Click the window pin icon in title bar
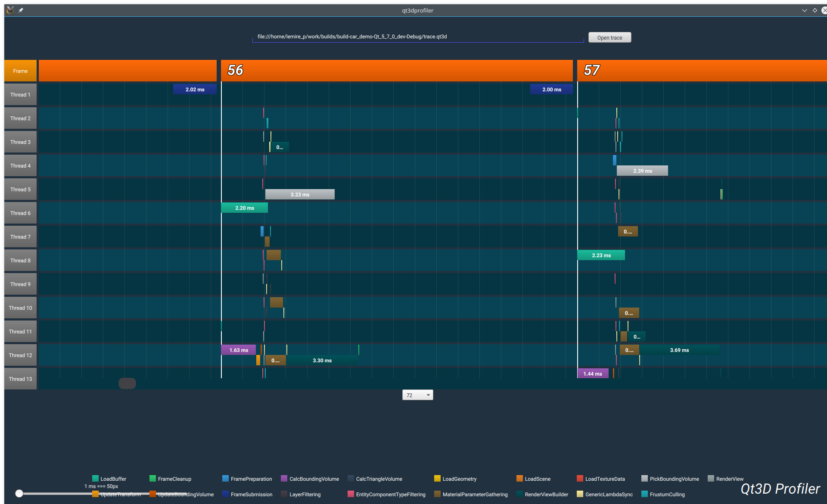This screenshot has width=827, height=504. [x=21, y=10]
